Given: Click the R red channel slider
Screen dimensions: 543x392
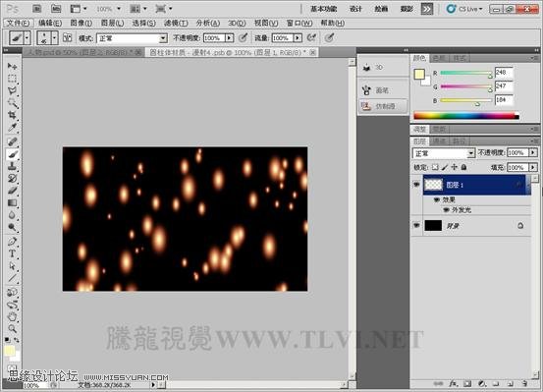Looking at the screenshot, I should click(x=466, y=73).
